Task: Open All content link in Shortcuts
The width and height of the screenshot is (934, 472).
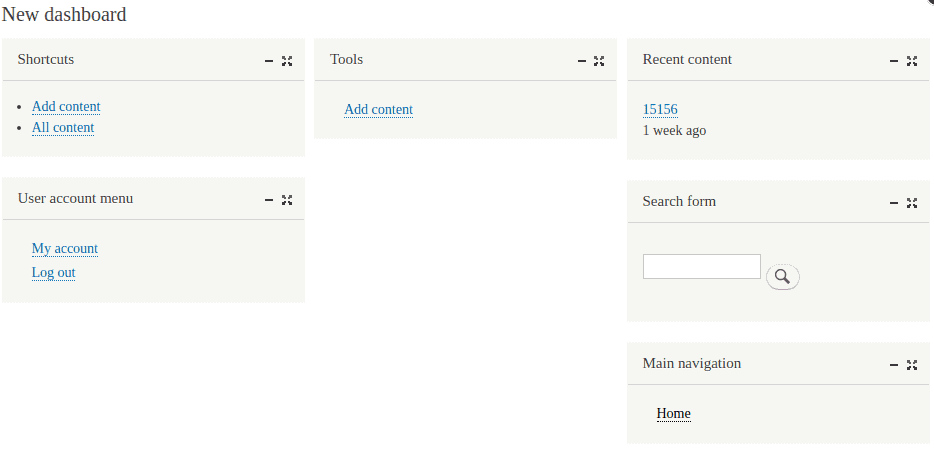Action: tap(63, 128)
